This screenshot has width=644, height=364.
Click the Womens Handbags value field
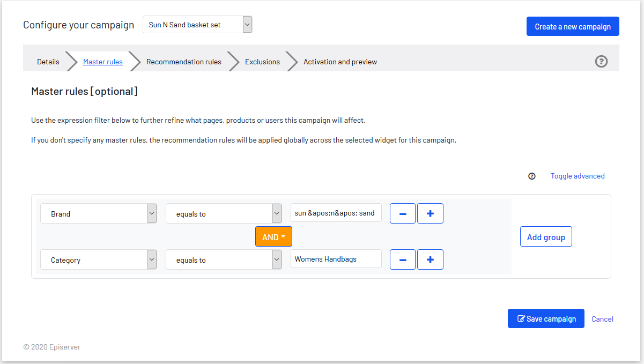pos(336,259)
